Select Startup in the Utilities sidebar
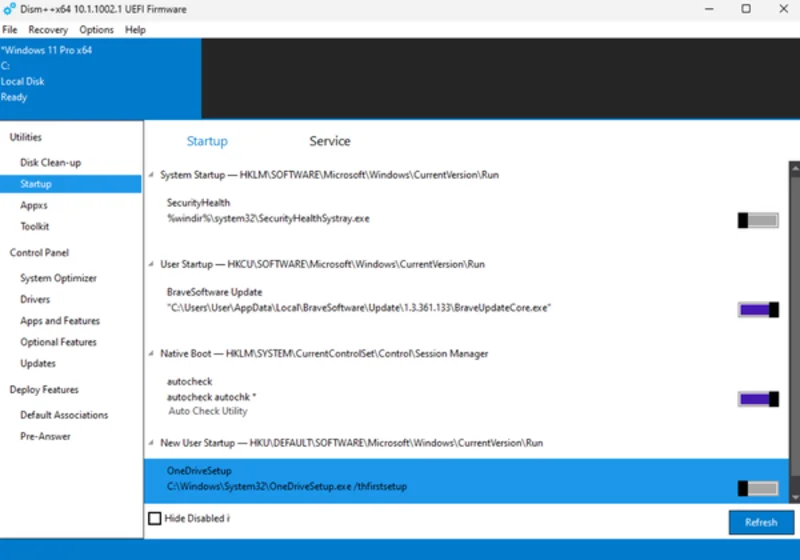This screenshot has height=560, width=800. [x=71, y=184]
